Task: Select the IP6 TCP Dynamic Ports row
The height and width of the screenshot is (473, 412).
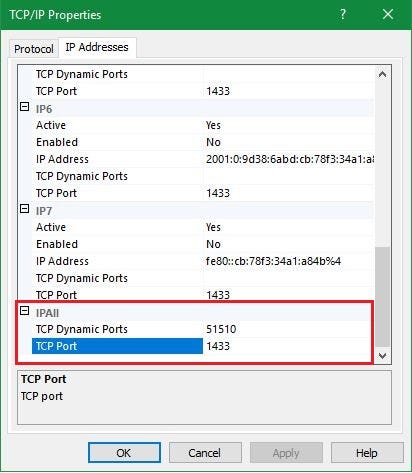Action: (203, 176)
